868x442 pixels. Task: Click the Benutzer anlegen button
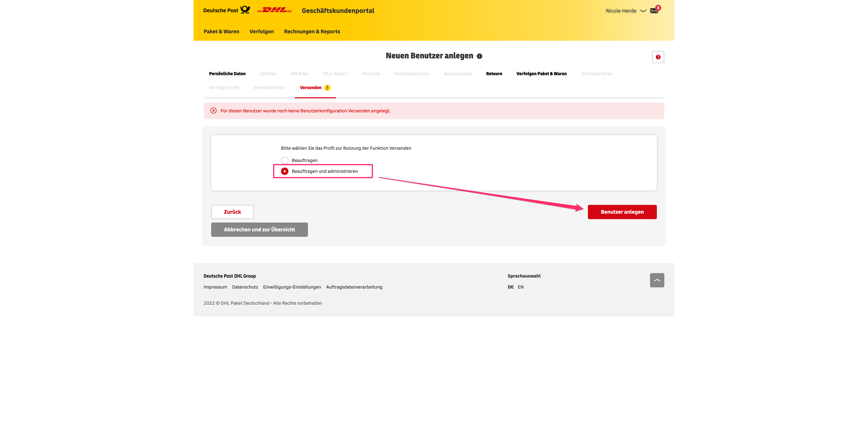coord(622,212)
